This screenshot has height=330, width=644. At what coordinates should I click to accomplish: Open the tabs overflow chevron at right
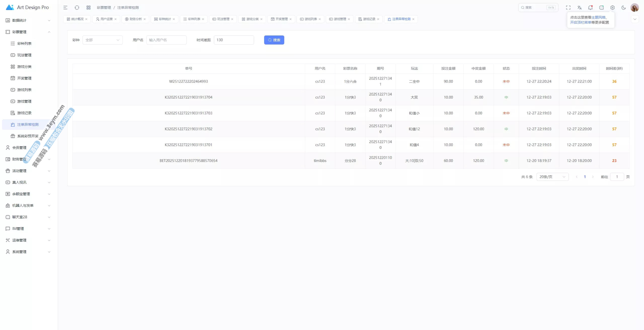tap(635, 19)
